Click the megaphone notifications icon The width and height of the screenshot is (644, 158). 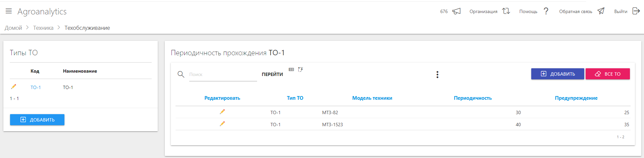pyautogui.click(x=456, y=11)
